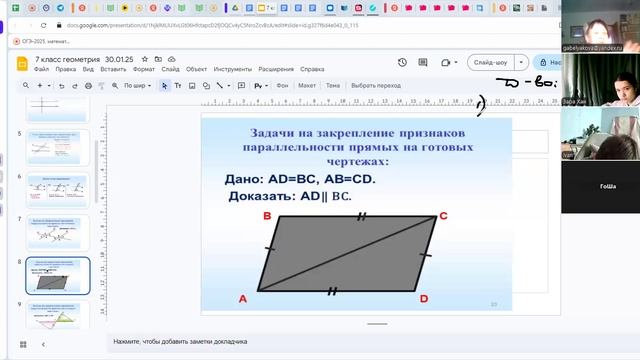Viewport: 640px width, 360px height.
Task: Click the video call camera icon
Action: [x=445, y=62]
